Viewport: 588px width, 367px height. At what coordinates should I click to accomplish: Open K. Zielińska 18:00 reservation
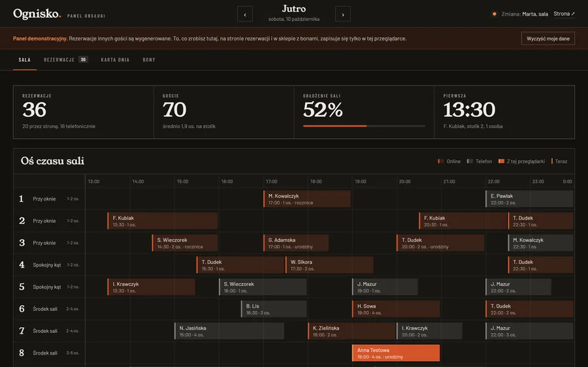pyautogui.click(x=351, y=331)
